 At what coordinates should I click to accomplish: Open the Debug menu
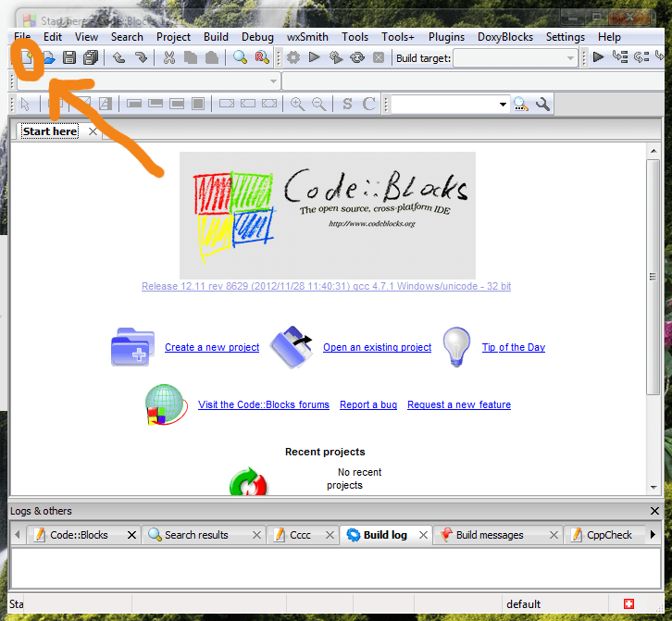pyautogui.click(x=257, y=37)
